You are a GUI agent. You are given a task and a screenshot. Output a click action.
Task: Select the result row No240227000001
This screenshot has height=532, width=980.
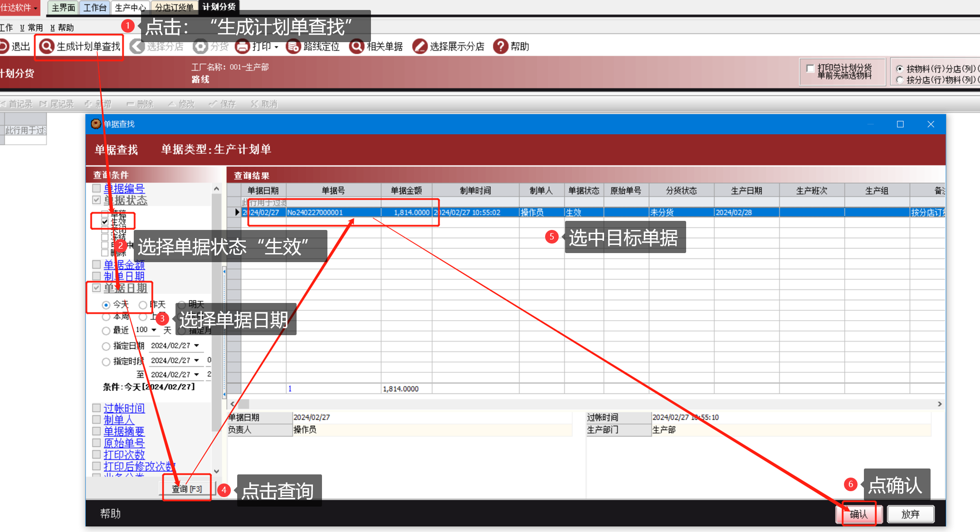point(315,212)
